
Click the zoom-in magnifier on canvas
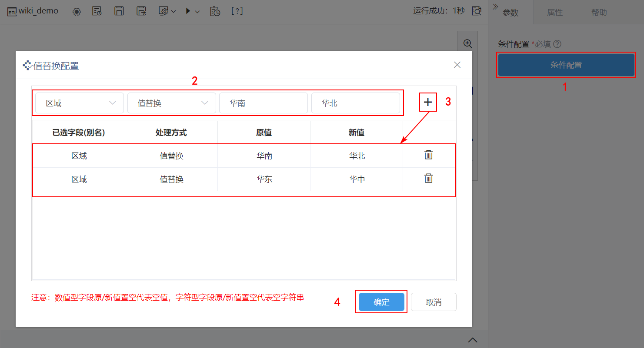[468, 43]
